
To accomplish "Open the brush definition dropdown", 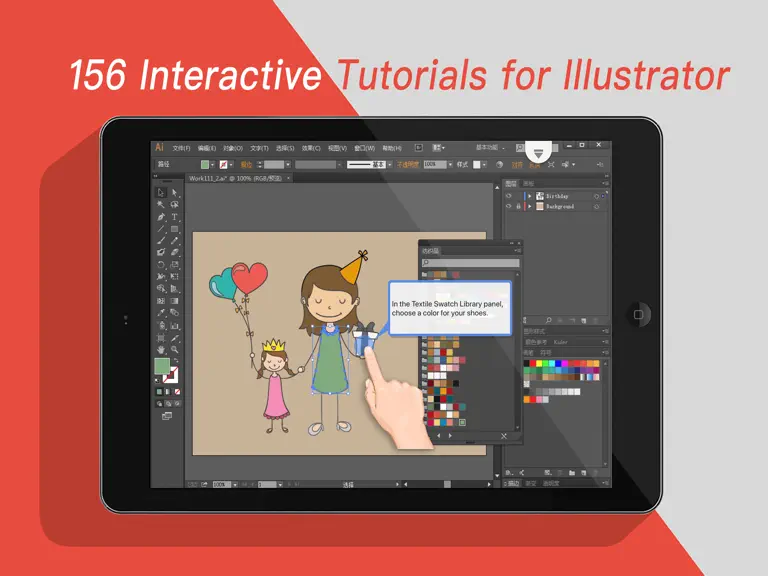I will tap(389, 165).
